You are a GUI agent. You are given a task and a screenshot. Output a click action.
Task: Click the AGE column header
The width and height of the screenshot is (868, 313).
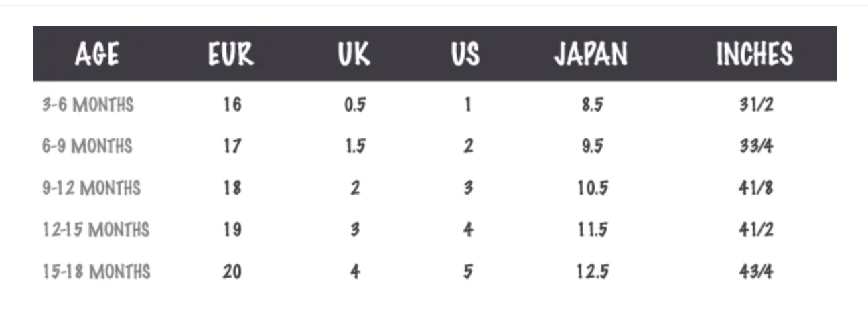(x=97, y=54)
